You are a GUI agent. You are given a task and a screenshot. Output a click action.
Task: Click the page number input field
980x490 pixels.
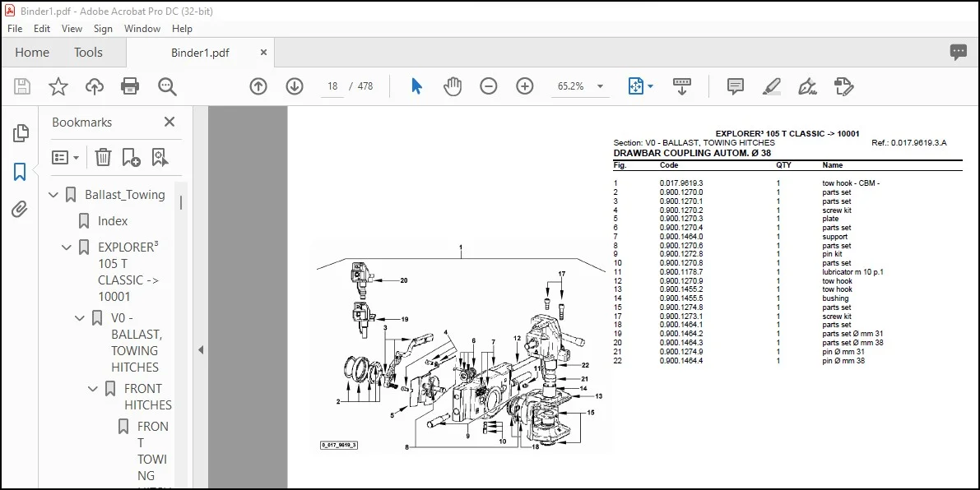coord(332,86)
